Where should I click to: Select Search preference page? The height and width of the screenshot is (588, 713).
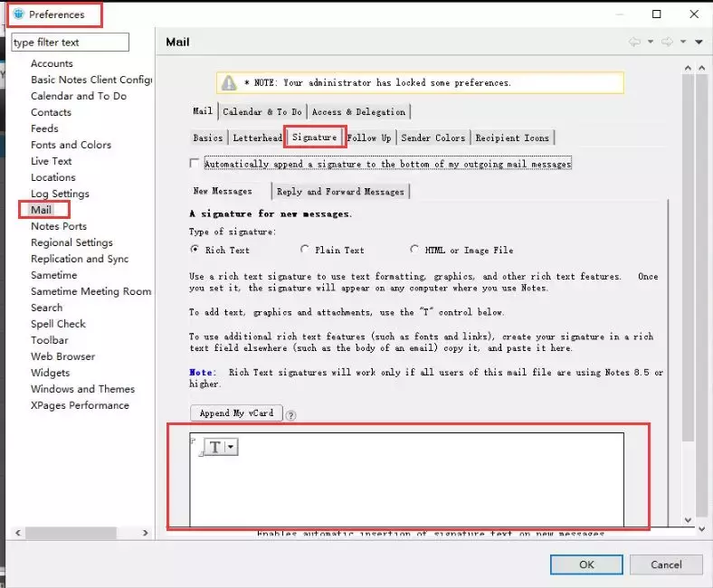click(x=46, y=308)
